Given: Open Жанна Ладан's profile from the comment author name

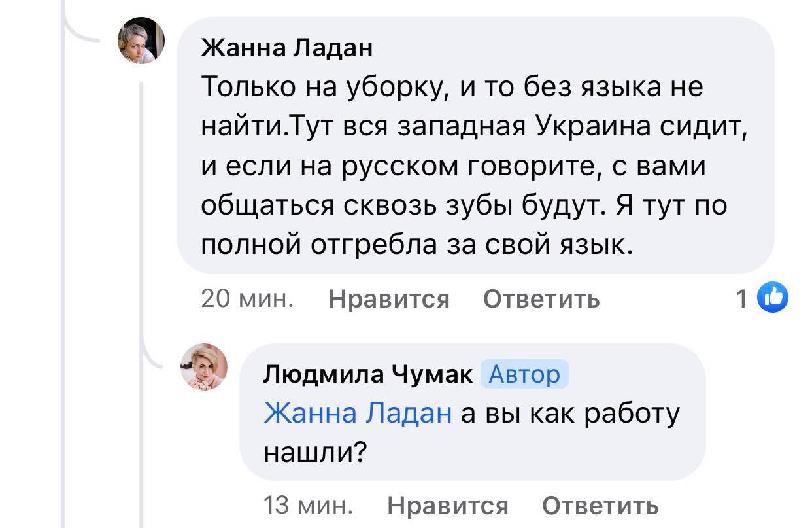Looking at the screenshot, I should point(287,47).
